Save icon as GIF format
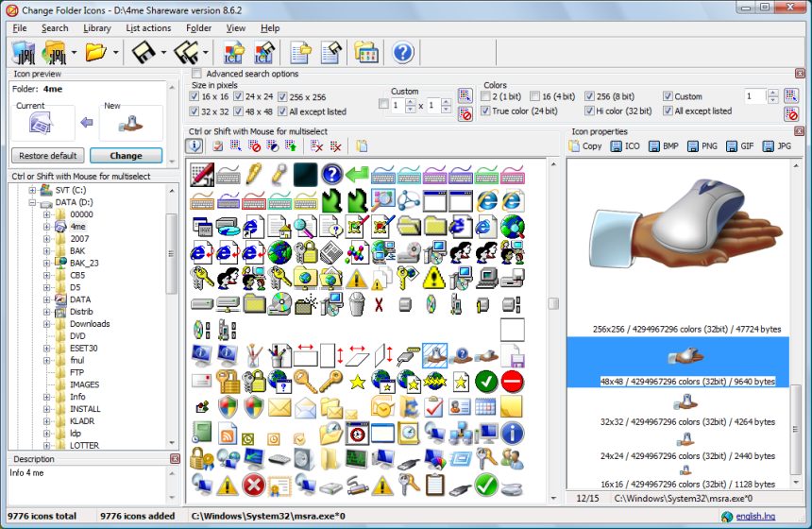 (739, 146)
